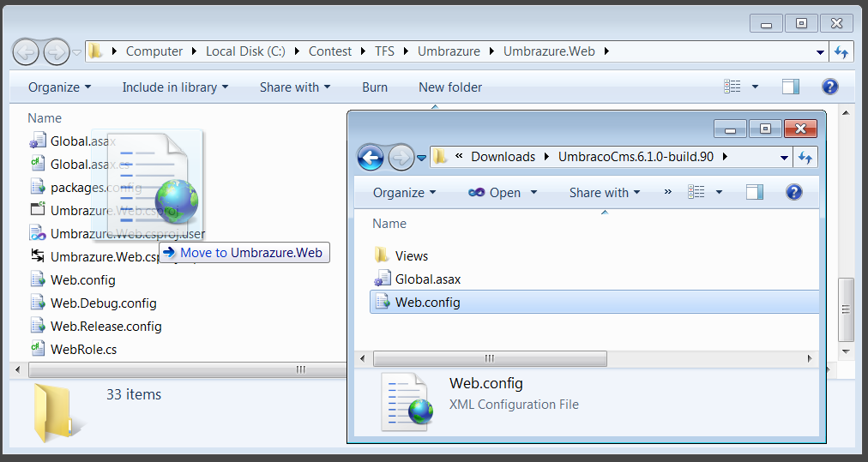Open Organize menu in Umbrazure.Web window
868x462 pixels.
click(60, 87)
